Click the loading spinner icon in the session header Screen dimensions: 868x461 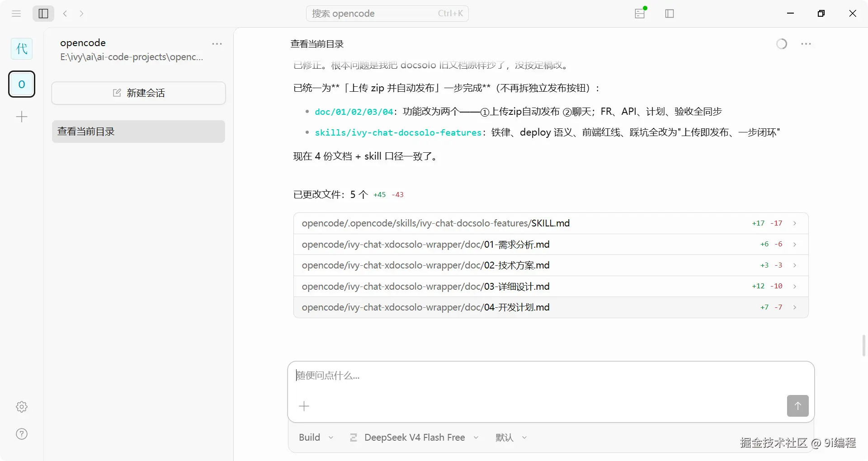[x=782, y=44]
